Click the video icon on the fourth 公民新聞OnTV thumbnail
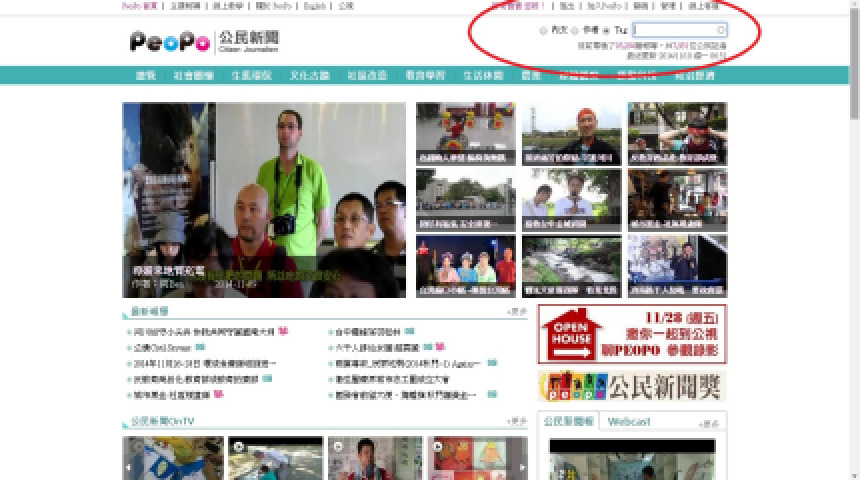The image size is (860, 480). (439, 444)
